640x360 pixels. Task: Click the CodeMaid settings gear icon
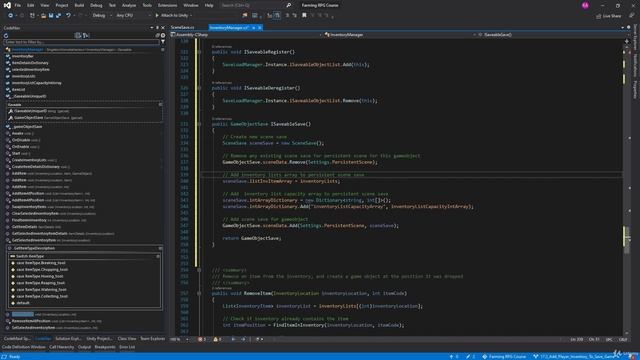tap(163, 36)
